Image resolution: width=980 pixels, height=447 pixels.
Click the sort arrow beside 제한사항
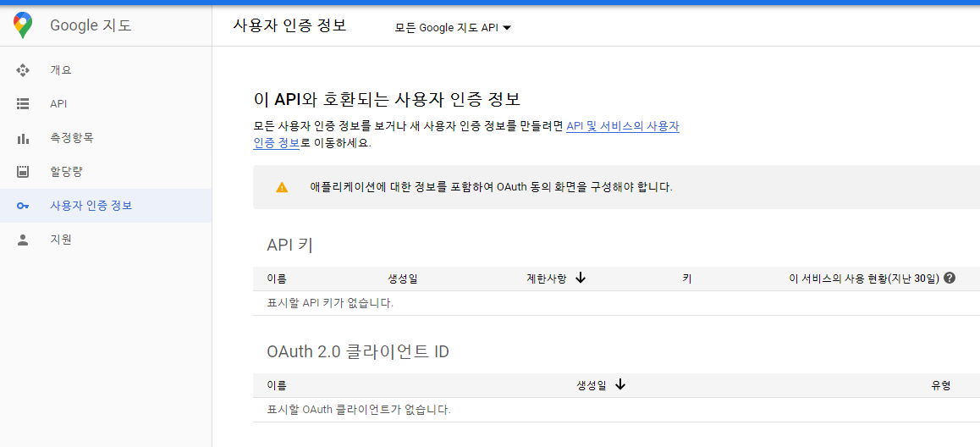[580, 279]
